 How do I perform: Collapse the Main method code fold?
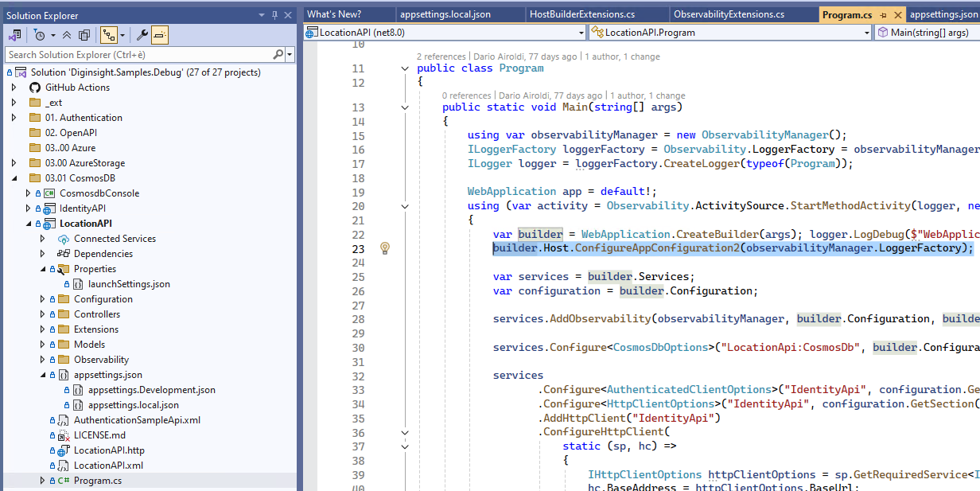[406, 107]
